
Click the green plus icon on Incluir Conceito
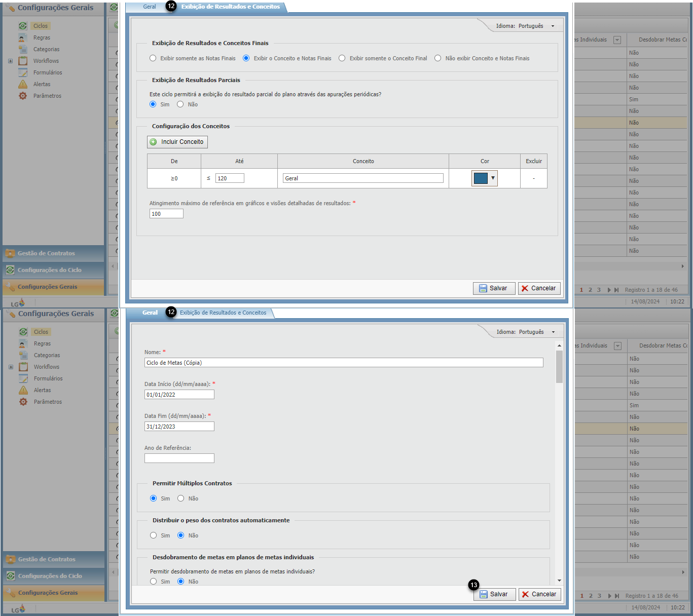pyautogui.click(x=154, y=142)
